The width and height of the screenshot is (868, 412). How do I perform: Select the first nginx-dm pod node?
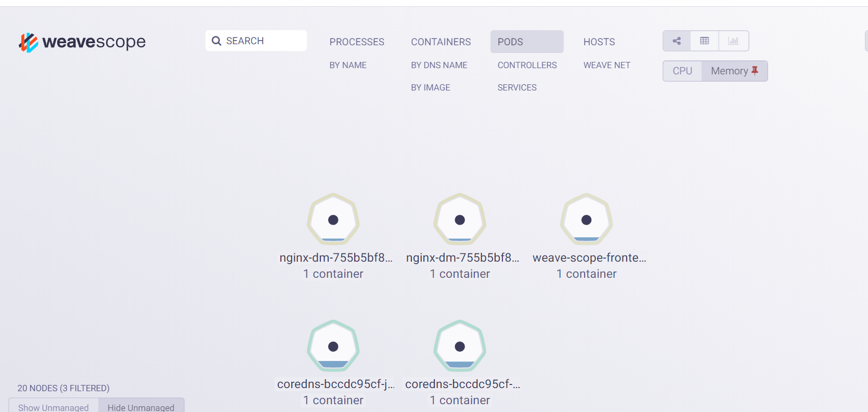(333, 220)
